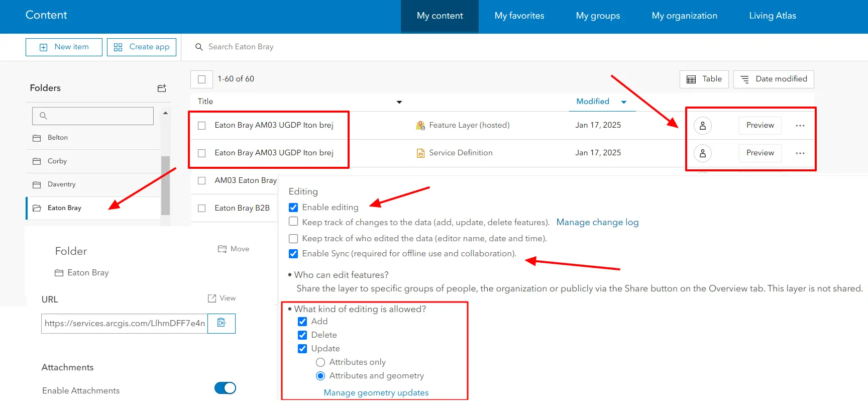Switch to My favorites tab
Screen dimensions: 868x404
tap(519, 16)
